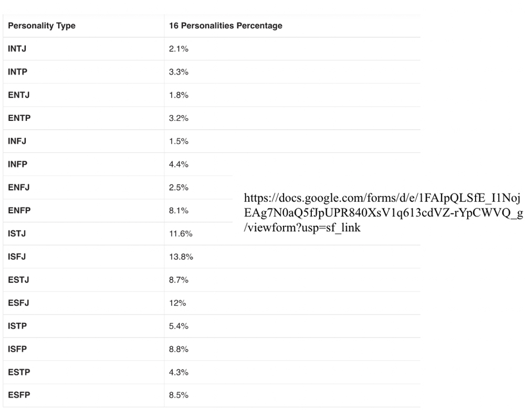The image size is (525, 420).
Task: Click the INFJ row label
Action: [17, 141]
